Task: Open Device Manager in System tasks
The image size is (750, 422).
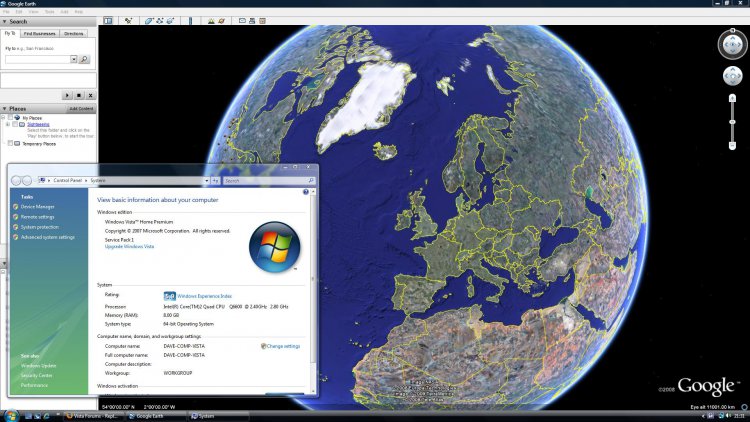Action: click(37, 207)
